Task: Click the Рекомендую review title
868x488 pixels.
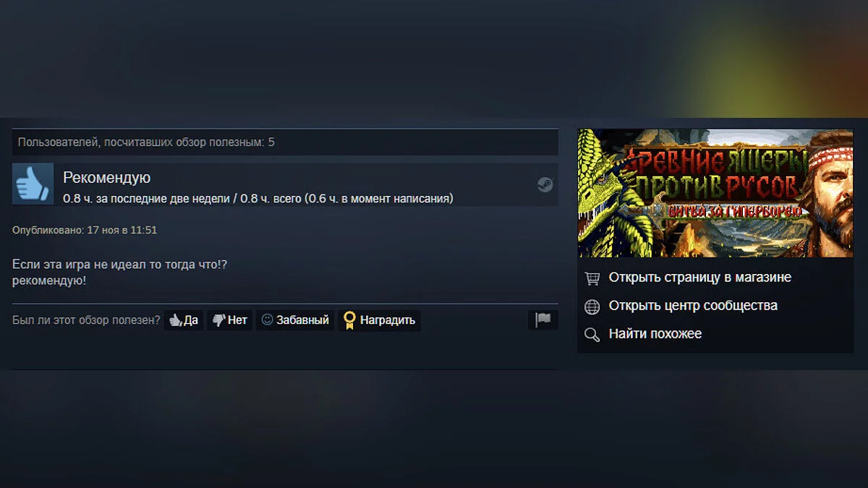Action: (x=106, y=178)
